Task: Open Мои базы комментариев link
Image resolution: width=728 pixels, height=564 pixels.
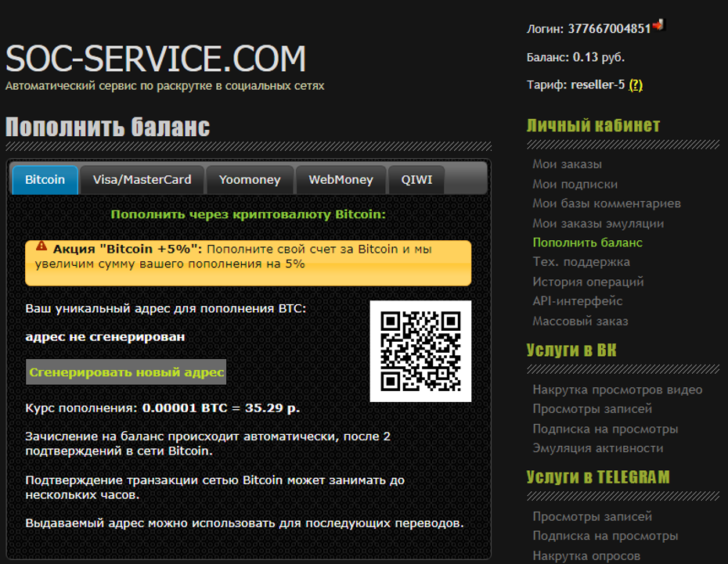Action: pos(607,203)
